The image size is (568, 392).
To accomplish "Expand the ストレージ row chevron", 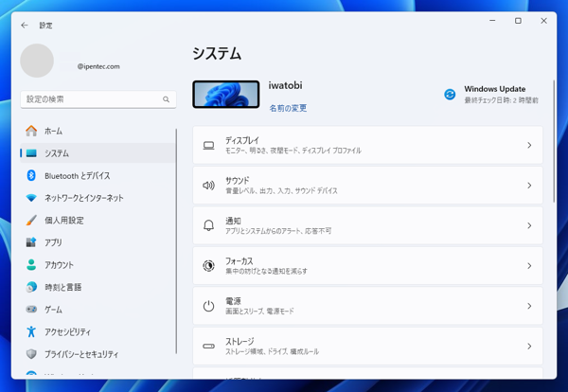I will 529,347.
